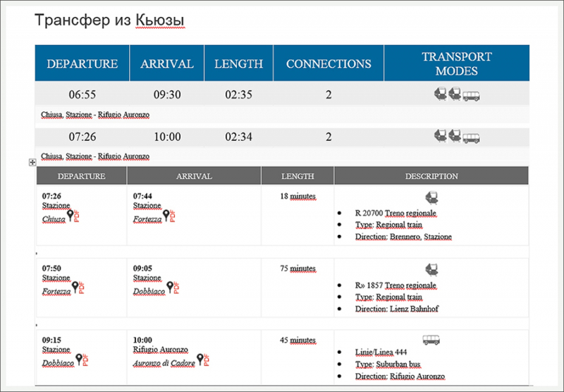This screenshot has height=392, width=564.
Task: Select the 09:30 arrival cell
Action: point(167,94)
